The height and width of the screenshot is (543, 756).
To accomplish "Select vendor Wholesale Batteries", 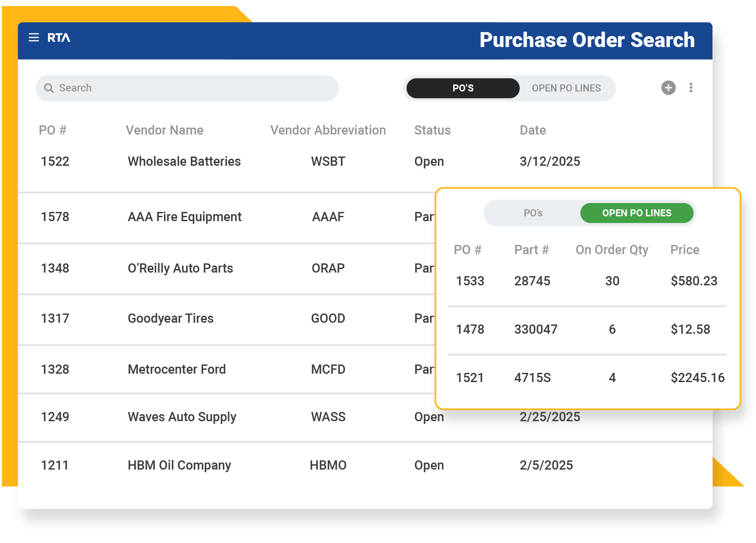I will 184,161.
